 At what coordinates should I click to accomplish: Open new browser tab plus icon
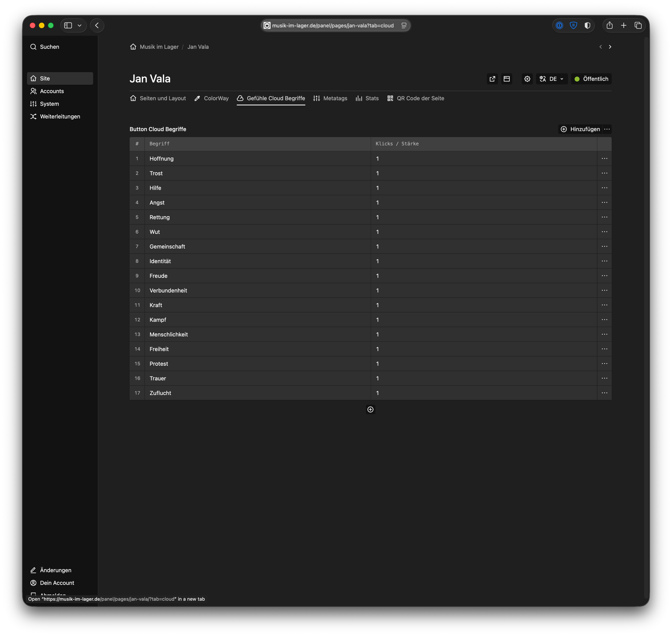[x=623, y=26]
